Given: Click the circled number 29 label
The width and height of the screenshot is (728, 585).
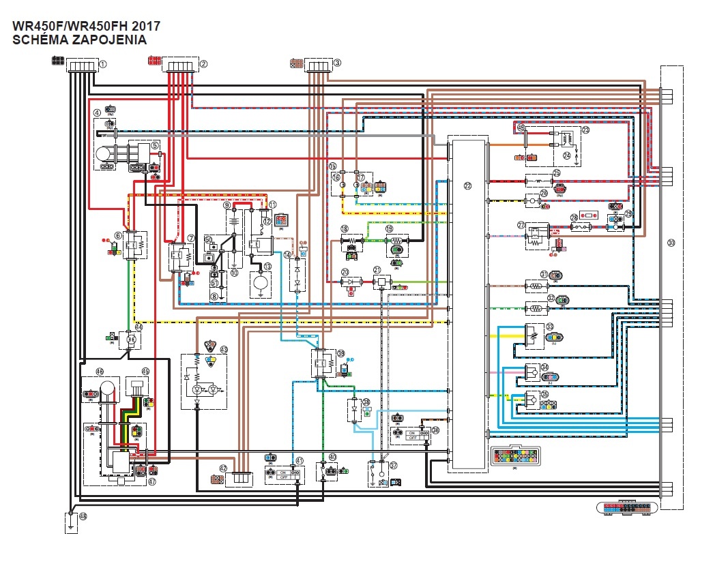Looking at the screenshot, I should click(x=628, y=214).
